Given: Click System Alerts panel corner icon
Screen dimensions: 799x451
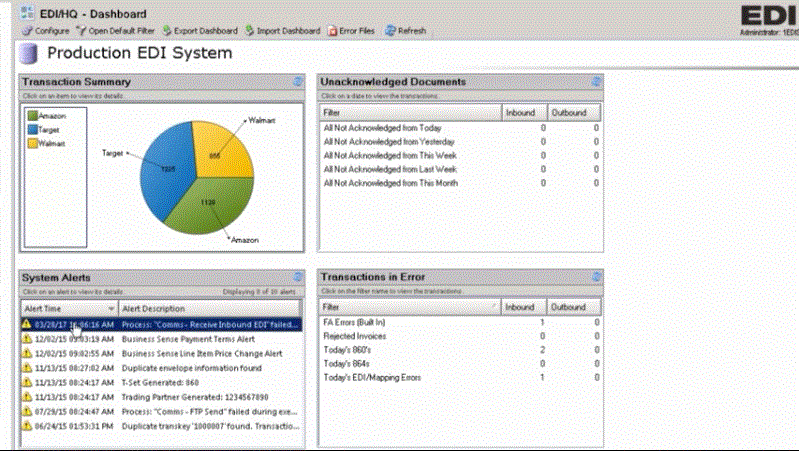Looking at the screenshot, I should click(x=297, y=277).
